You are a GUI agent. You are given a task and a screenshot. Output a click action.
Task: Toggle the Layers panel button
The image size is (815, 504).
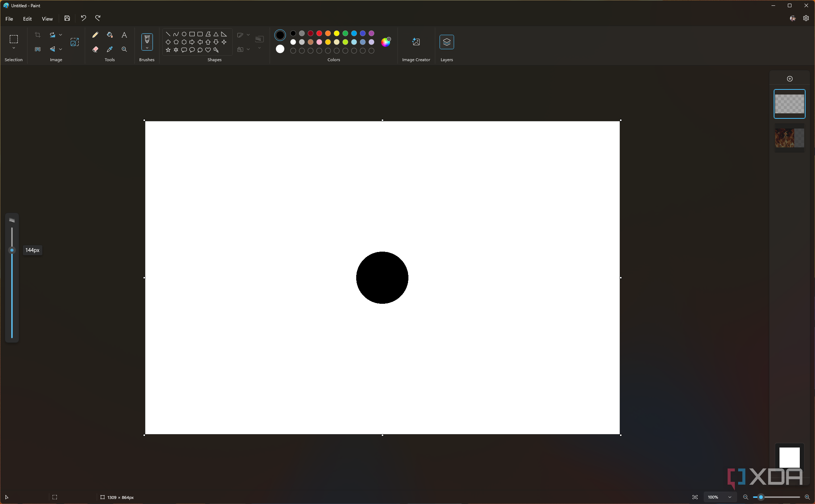tap(446, 42)
